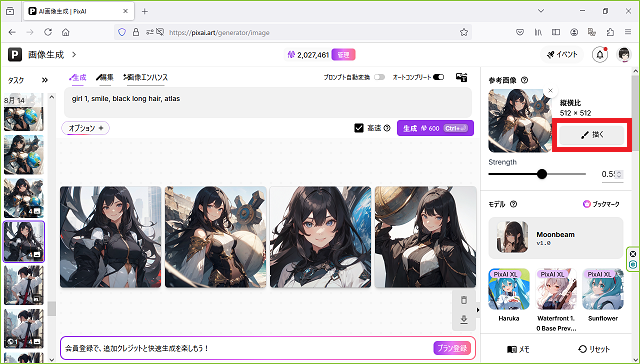
Task: Open generated image with golden globe
Action: [425, 237]
